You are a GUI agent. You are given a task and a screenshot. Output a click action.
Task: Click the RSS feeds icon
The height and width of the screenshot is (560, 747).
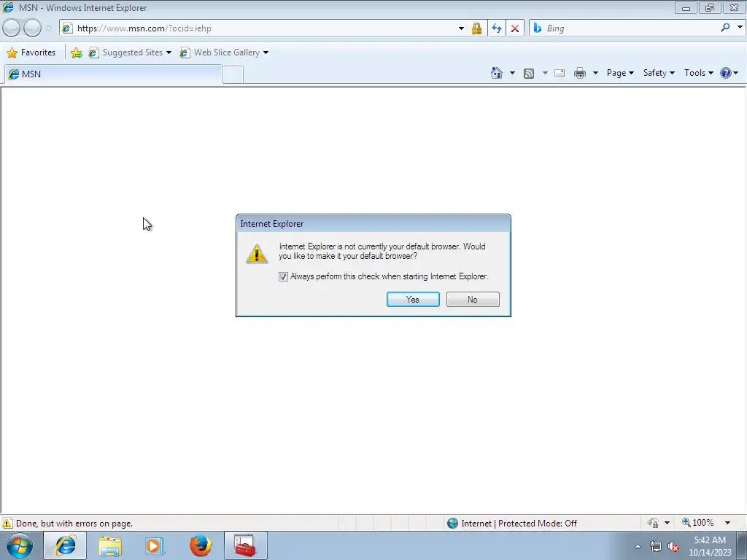pos(528,73)
